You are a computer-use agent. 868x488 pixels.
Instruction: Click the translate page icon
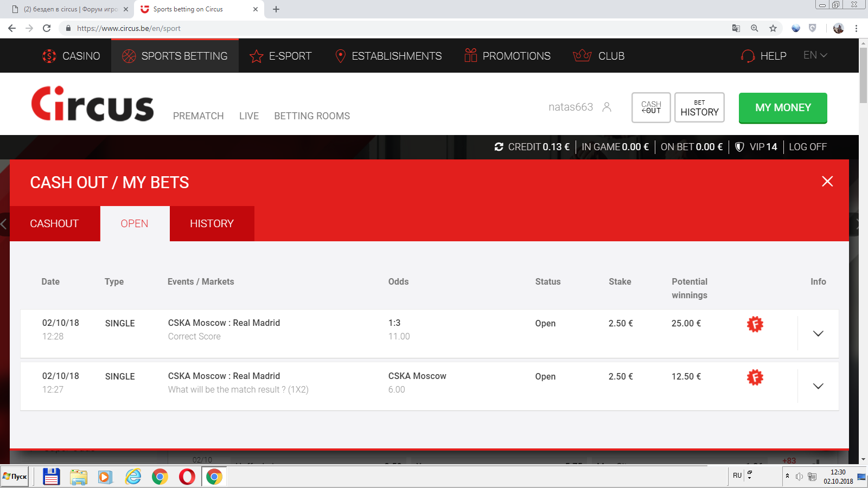(x=736, y=28)
